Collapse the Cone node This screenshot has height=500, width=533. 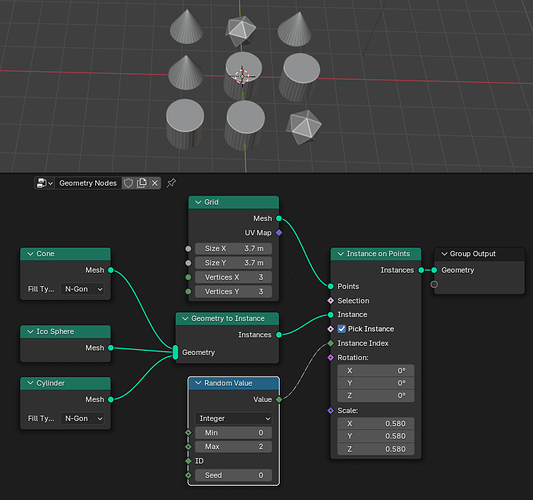point(30,254)
